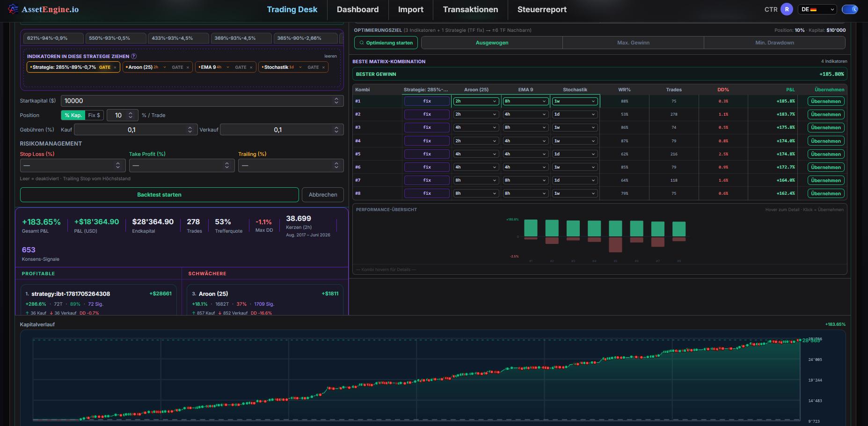Open the Dashboard tab
The image size is (868, 426).
(357, 9)
